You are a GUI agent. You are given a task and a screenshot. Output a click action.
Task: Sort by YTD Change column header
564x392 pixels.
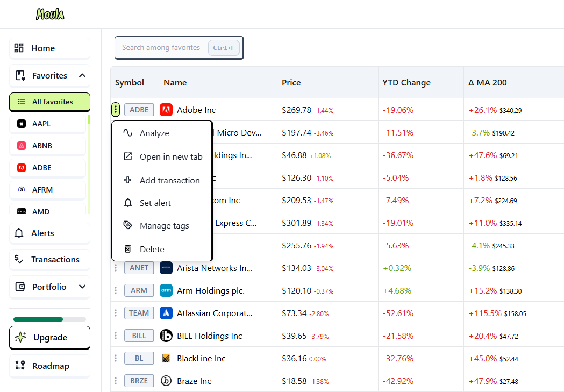click(406, 83)
